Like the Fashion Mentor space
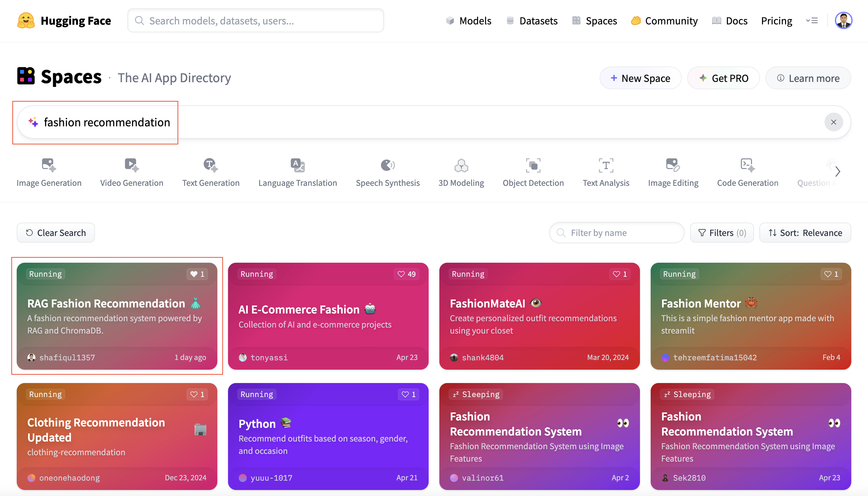The image size is (868, 496). click(x=831, y=274)
